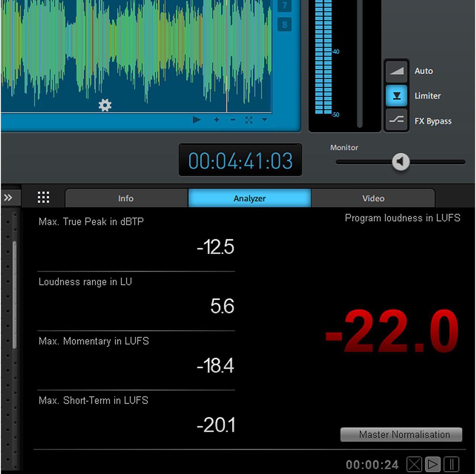Click the stereo level meter bars
This screenshot has height=474, width=476.
click(x=323, y=57)
